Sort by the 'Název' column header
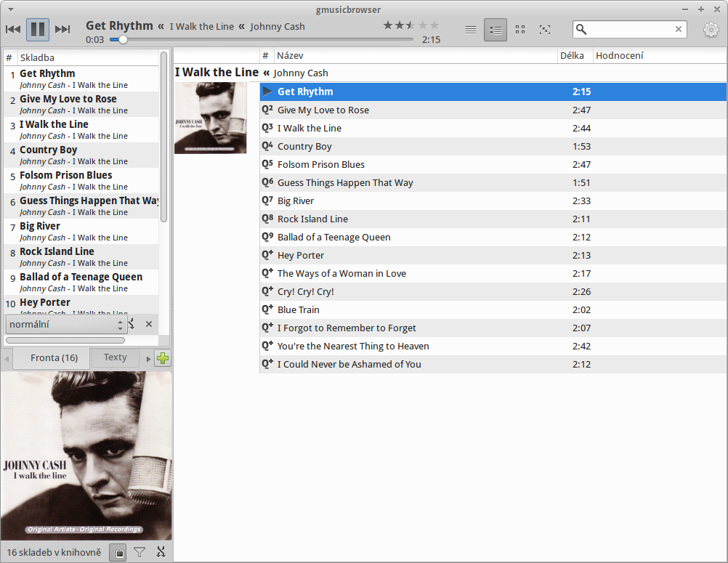The width and height of the screenshot is (728, 563). [x=416, y=56]
